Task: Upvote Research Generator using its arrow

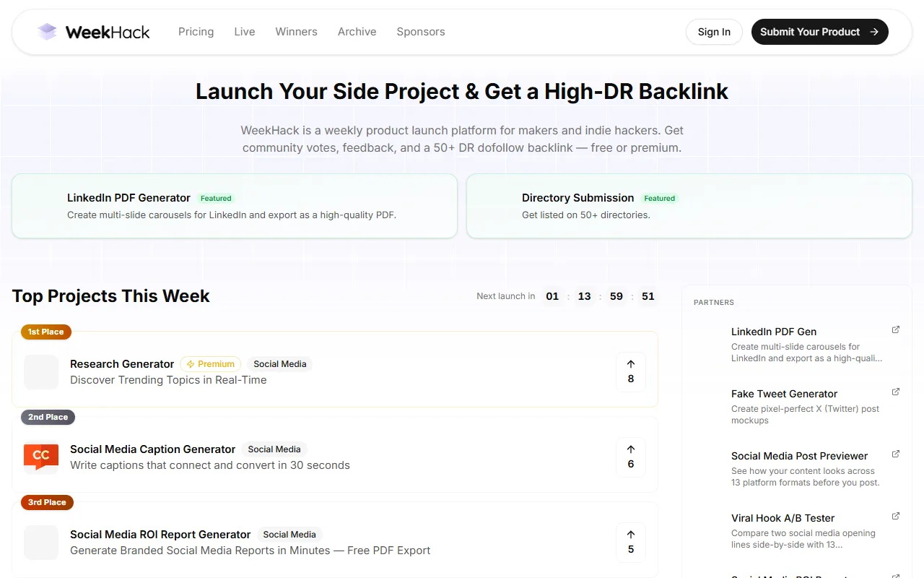Action: pos(630,365)
